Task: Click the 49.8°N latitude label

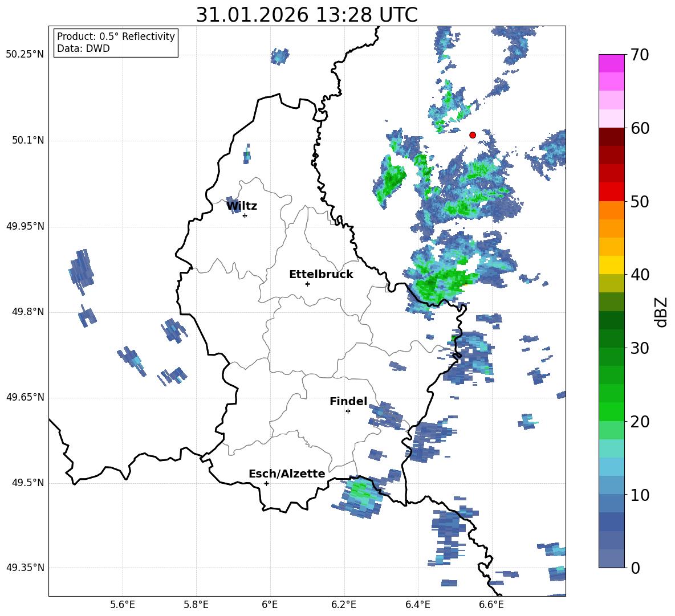Action: pyautogui.click(x=29, y=312)
